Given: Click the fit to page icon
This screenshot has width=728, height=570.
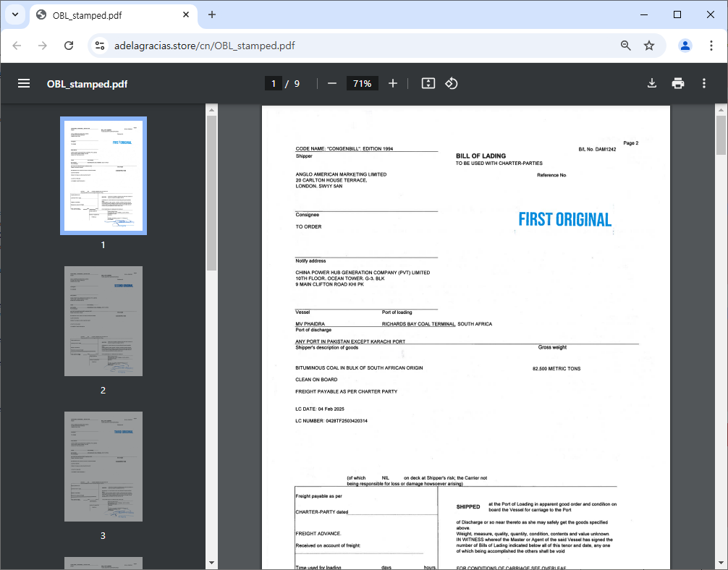Looking at the screenshot, I should [x=428, y=84].
